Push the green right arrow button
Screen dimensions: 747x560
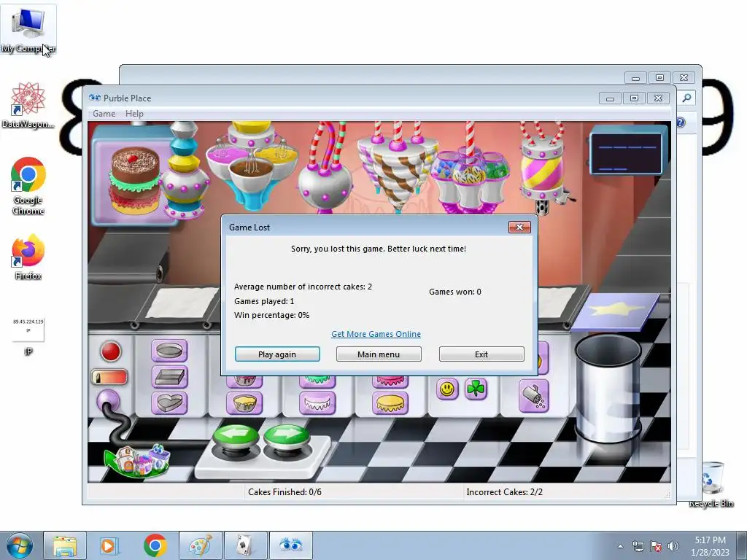point(286,437)
